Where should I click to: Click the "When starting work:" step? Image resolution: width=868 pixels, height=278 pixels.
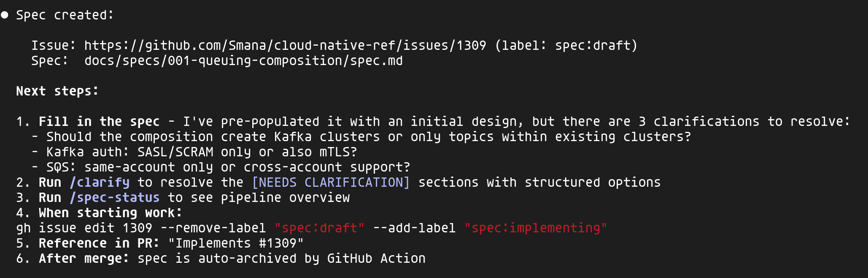(110, 213)
